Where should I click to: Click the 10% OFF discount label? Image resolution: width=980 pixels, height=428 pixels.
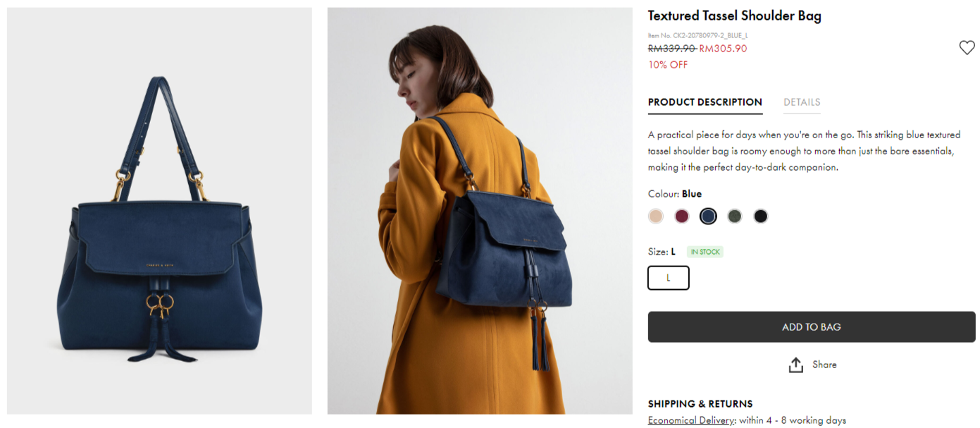tap(667, 65)
